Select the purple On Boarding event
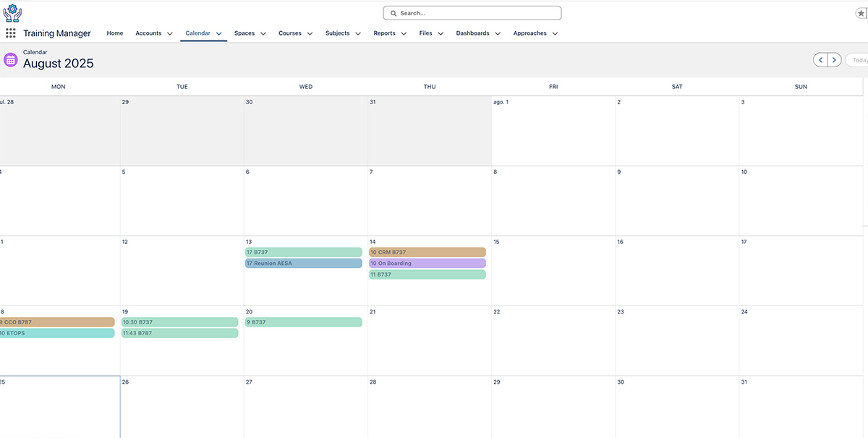The image size is (868, 438). [x=427, y=264]
